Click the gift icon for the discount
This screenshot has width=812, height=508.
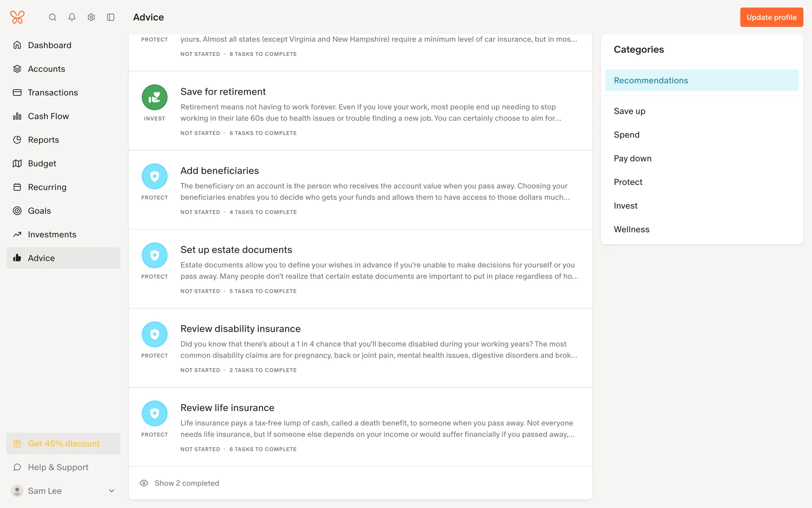tap(17, 444)
